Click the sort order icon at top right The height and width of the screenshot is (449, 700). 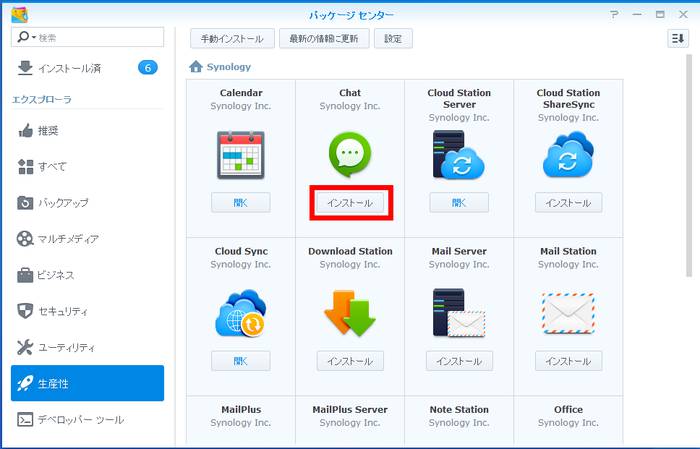pyautogui.click(x=678, y=38)
